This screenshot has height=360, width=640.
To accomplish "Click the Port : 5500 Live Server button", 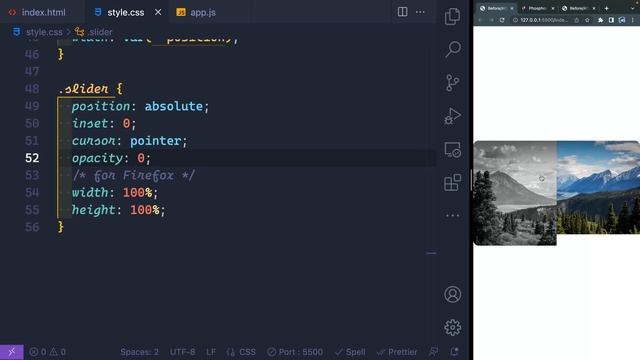I will 295,352.
